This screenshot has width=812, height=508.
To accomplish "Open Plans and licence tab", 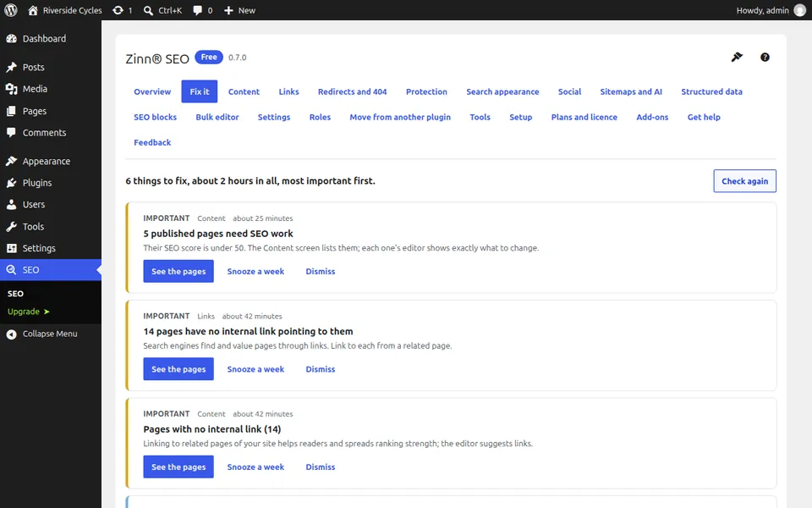I will click(584, 117).
